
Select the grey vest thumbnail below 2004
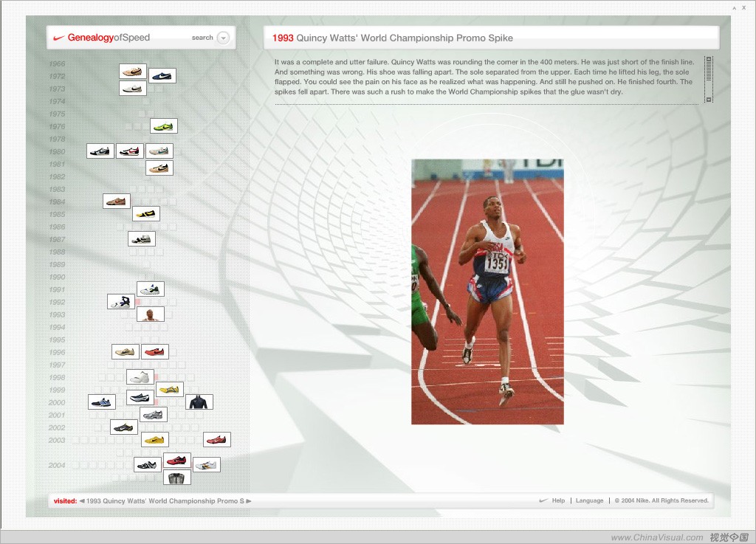[x=177, y=478]
